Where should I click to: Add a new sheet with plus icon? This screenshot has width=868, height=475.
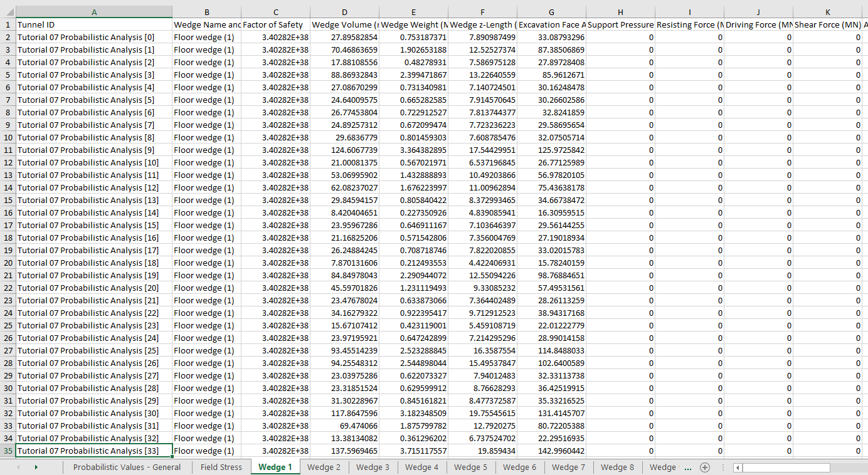[x=704, y=467]
